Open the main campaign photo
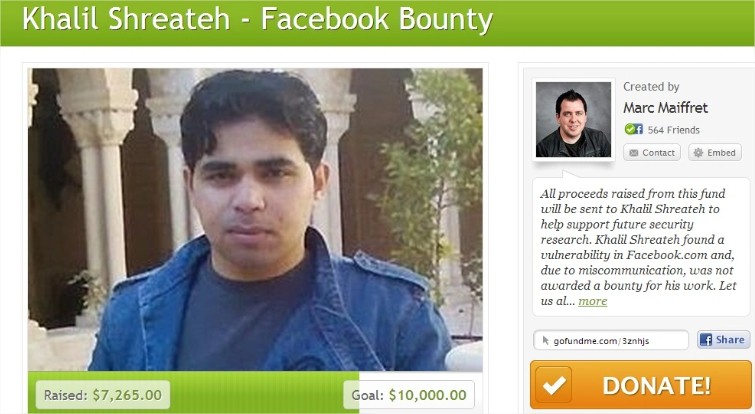 255,220
